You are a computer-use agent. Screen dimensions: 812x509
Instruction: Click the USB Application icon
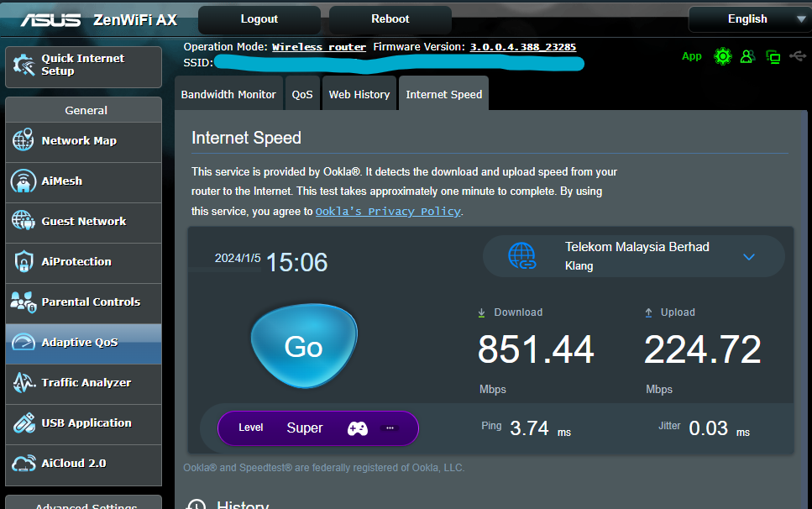point(24,422)
